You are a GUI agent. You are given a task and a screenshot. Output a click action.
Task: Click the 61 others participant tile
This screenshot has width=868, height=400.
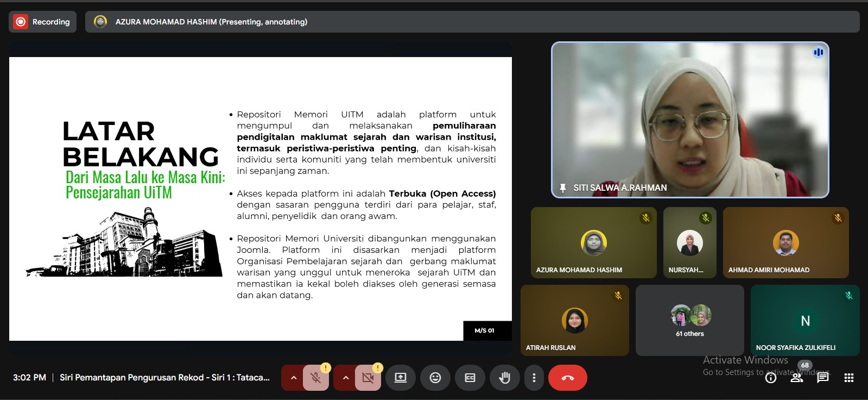[x=689, y=320]
